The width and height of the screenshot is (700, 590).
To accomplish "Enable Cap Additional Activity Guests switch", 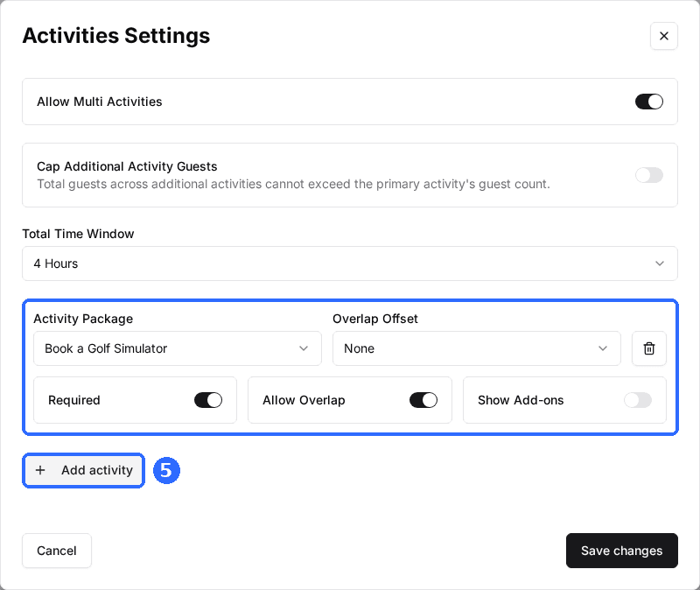I will tap(648, 175).
